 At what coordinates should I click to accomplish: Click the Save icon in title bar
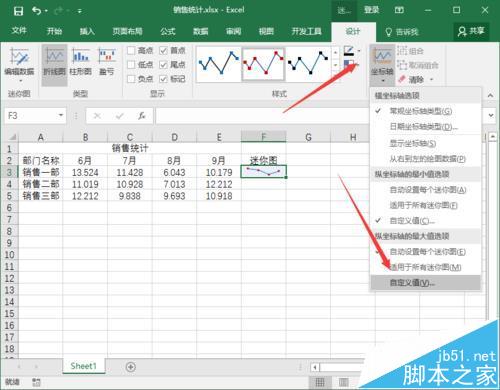18,11
